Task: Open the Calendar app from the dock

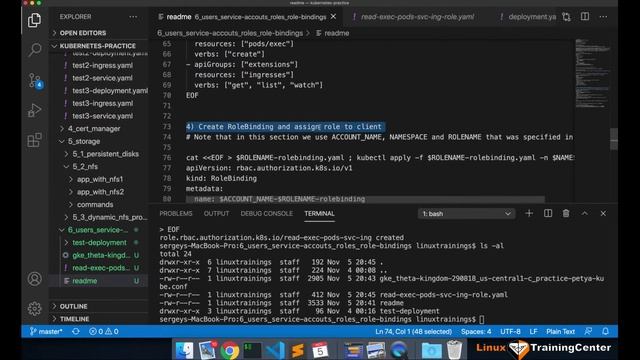Action: (320, 350)
